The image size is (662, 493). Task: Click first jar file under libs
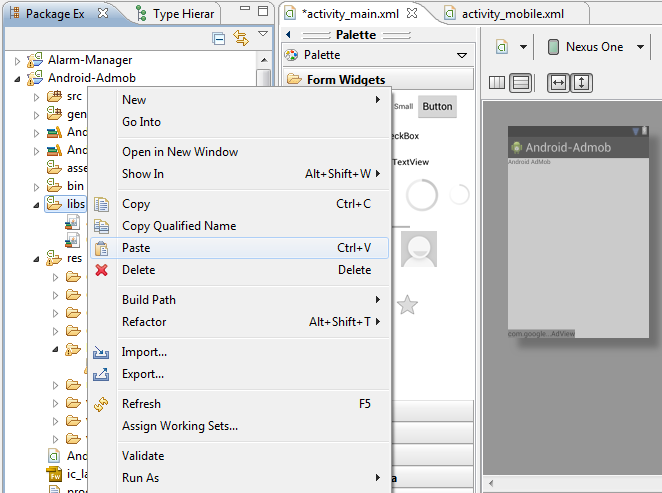click(73, 222)
